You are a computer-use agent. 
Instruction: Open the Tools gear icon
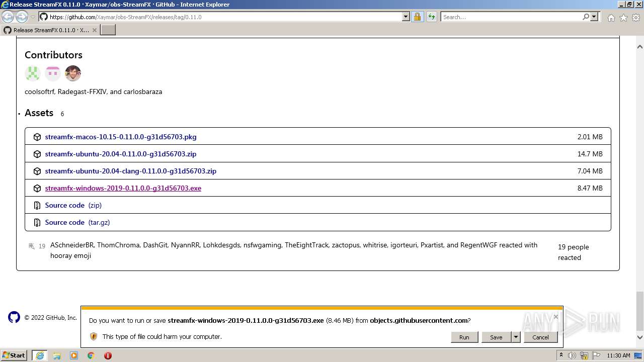(636, 18)
